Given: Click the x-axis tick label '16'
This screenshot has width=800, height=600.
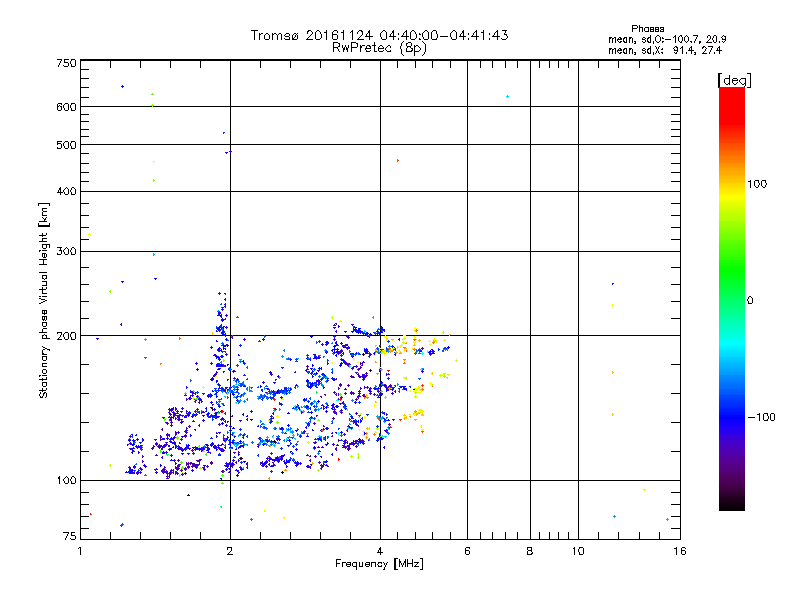Looking at the screenshot, I should [x=680, y=551].
